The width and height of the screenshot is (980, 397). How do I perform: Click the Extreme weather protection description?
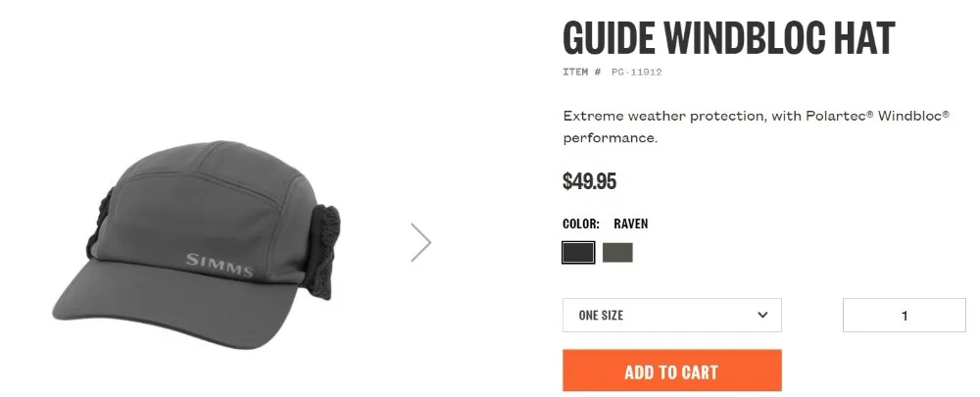pos(757,126)
